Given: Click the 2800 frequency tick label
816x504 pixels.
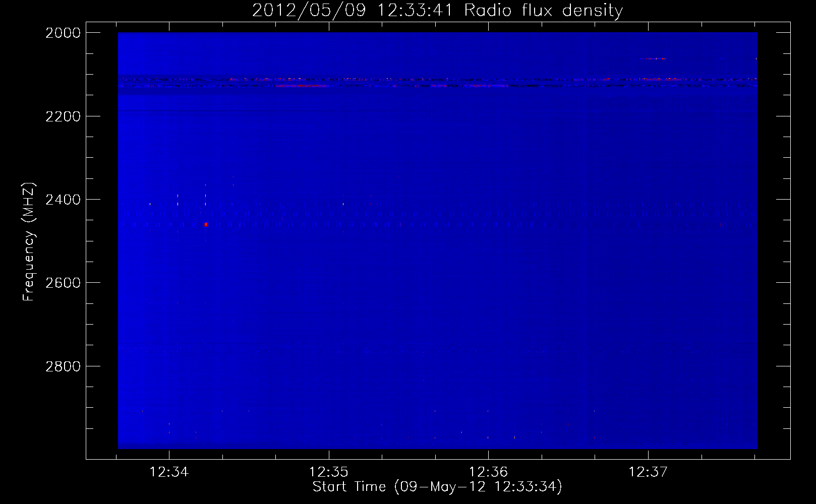Looking at the screenshot, I should (x=63, y=366).
